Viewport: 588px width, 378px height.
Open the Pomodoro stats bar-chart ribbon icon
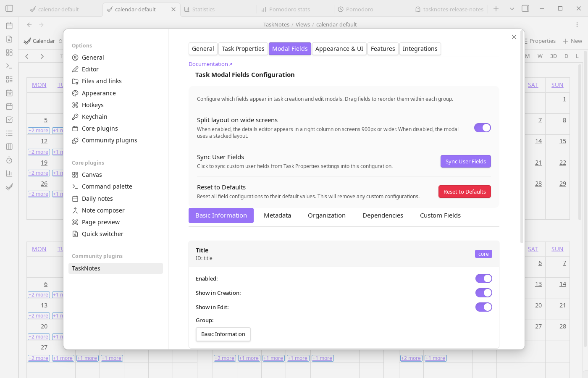tap(9, 173)
